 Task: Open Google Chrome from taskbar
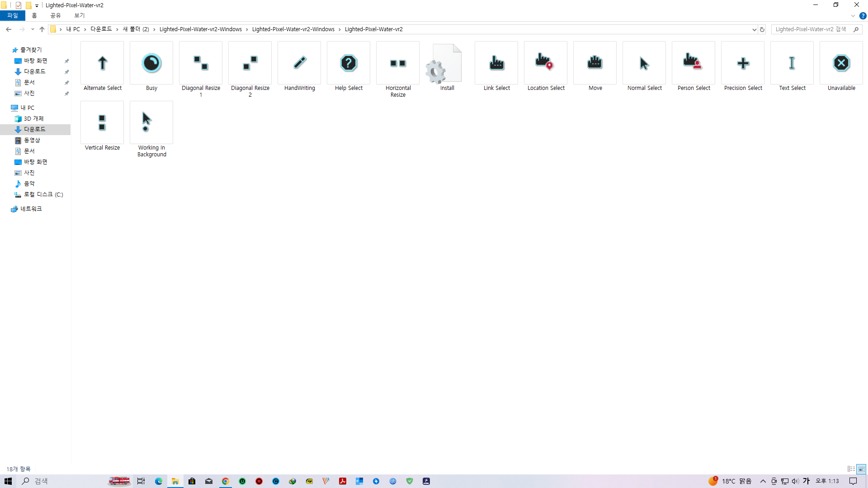[x=225, y=481]
